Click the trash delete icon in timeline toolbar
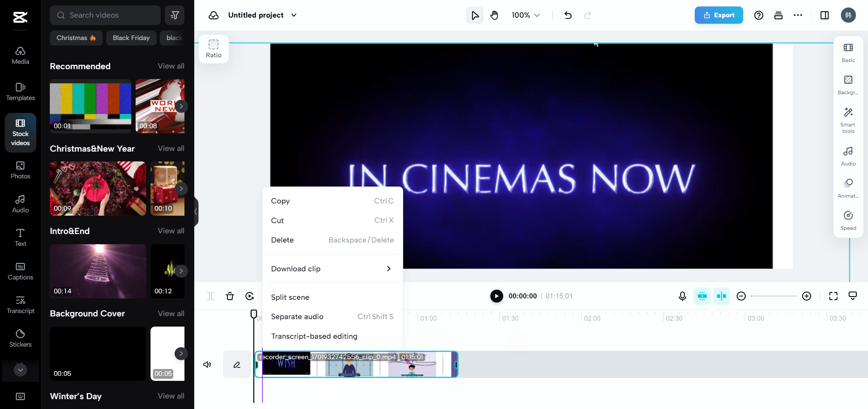Viewport: 868px width, 409px height. 230,296
